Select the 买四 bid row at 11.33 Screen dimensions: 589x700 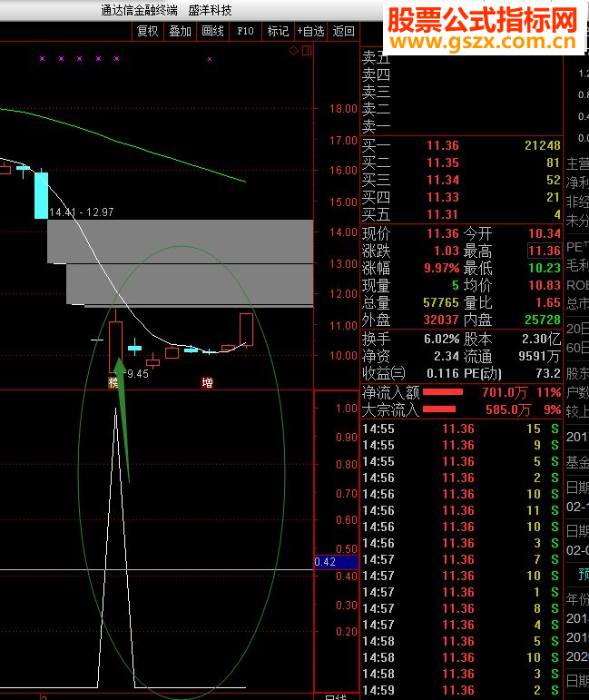coord(461,197)
